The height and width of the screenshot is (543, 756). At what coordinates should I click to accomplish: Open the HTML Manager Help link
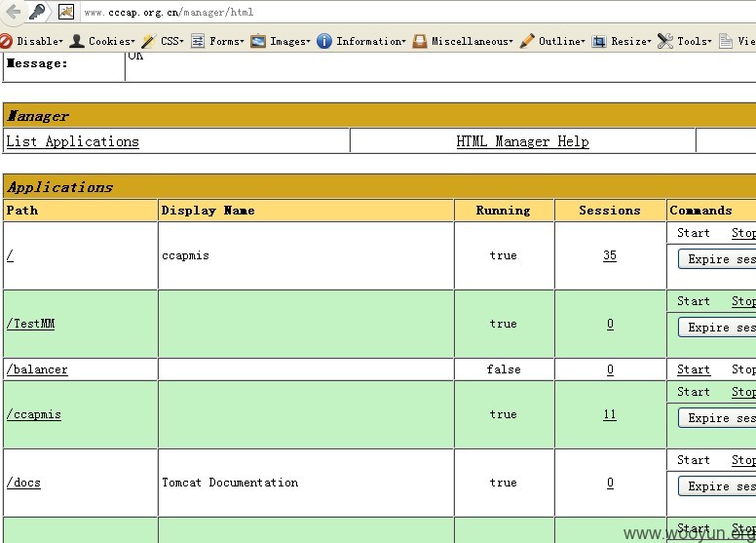[x=522, y=141]
